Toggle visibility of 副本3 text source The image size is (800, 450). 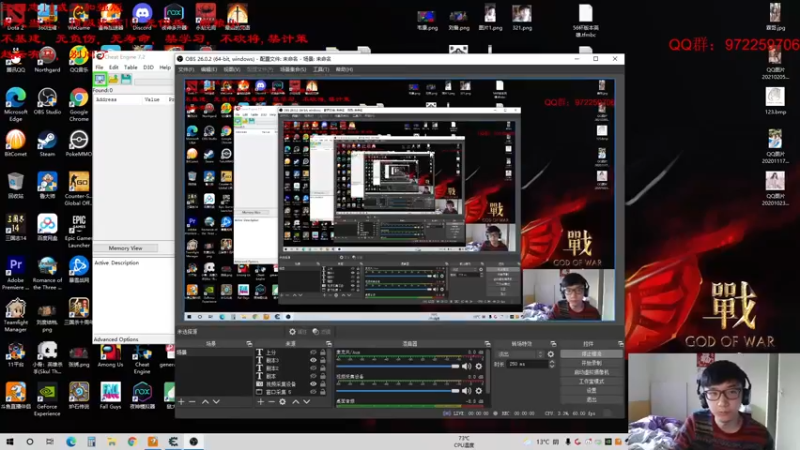[x=313, y=360]
